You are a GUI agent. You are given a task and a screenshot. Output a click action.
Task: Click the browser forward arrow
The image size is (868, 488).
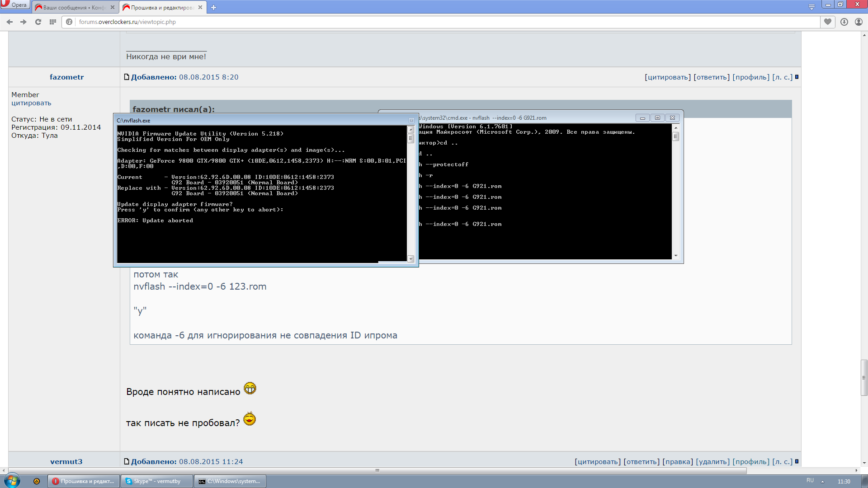[x=24, y=22]
